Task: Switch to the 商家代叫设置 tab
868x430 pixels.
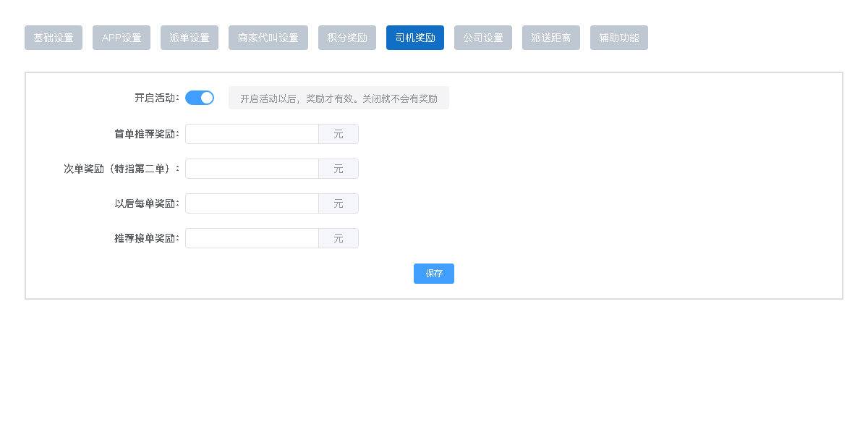Action: [268, 38]
